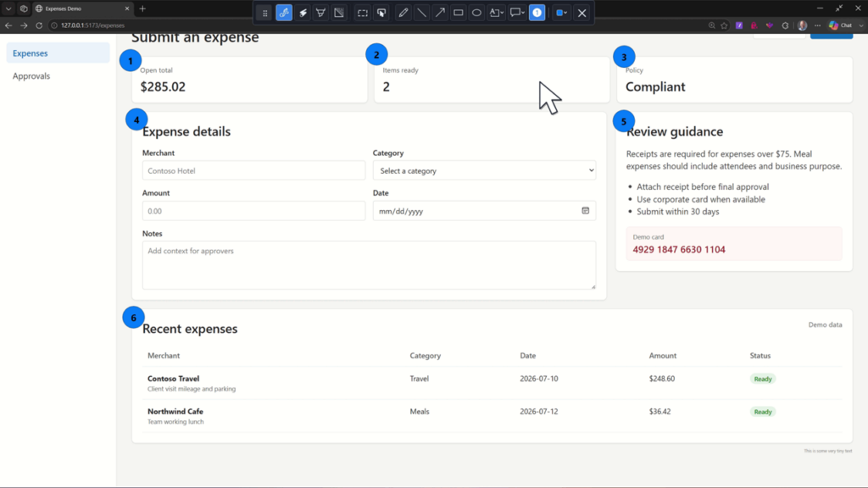Select the Rectangle shape tool
This screenshot has height=488, width=868.
(459, 13)
